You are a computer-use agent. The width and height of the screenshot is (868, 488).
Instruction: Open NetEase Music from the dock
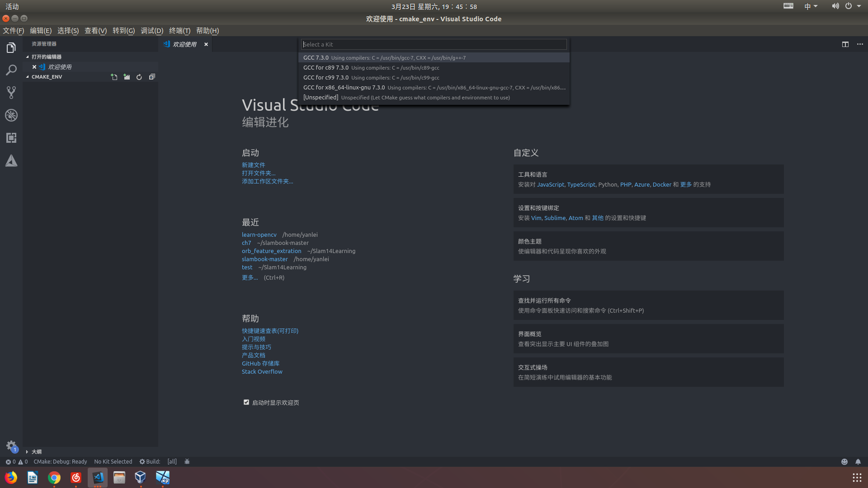point(76,478)
